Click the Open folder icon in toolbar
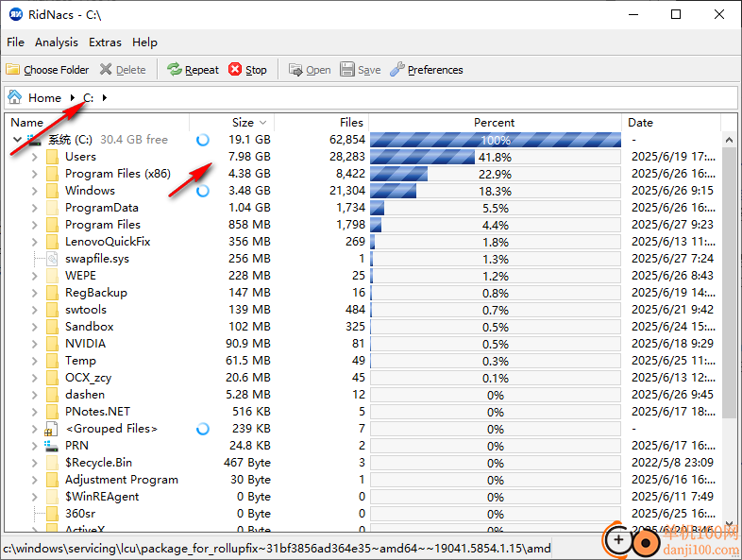 click(295, 70)
